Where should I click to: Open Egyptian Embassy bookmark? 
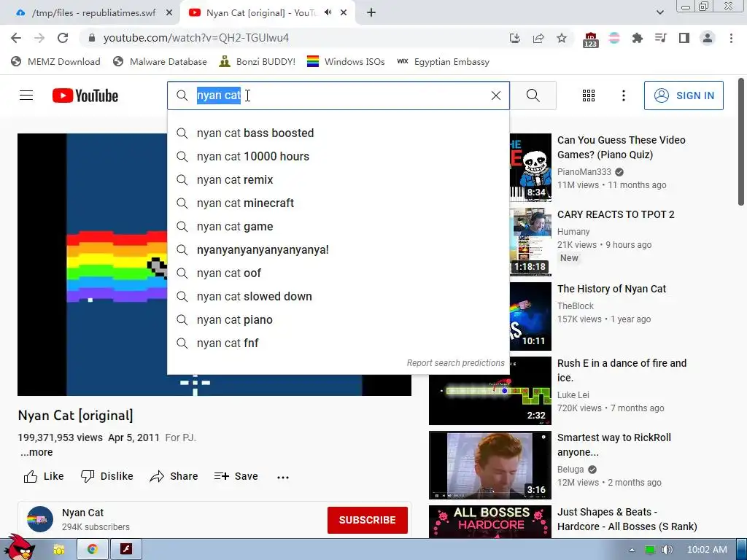tap(444, 61)
